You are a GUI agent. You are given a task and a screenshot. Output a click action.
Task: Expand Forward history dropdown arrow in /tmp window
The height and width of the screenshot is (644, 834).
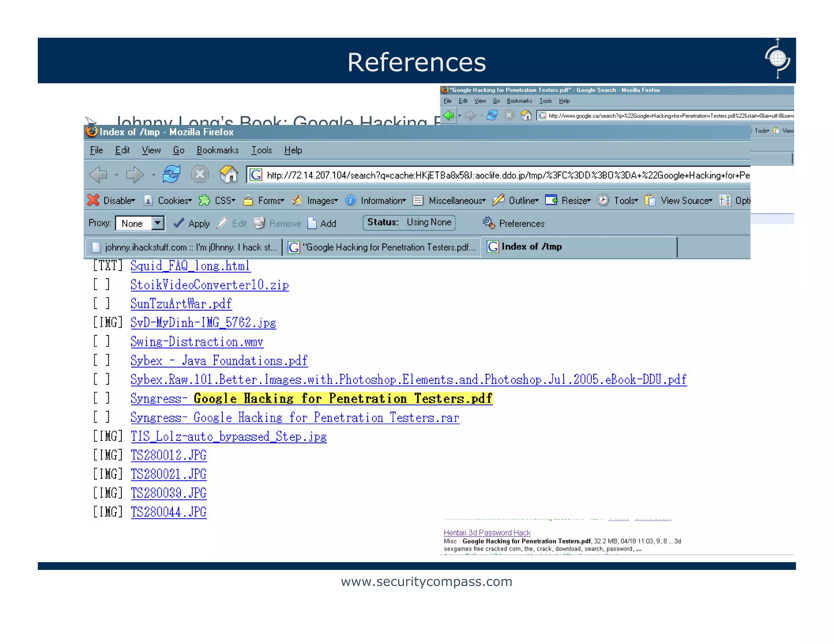coord(154,175)
